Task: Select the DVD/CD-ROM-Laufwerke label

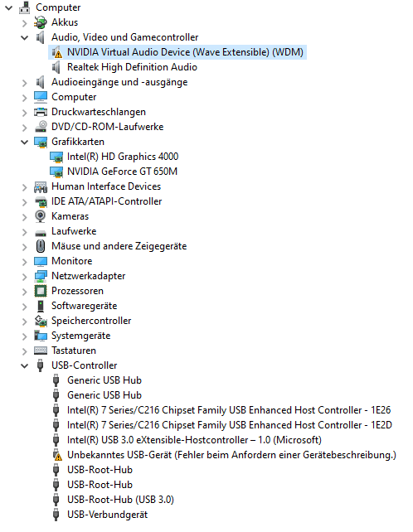Action: click(x=108, y=127)
